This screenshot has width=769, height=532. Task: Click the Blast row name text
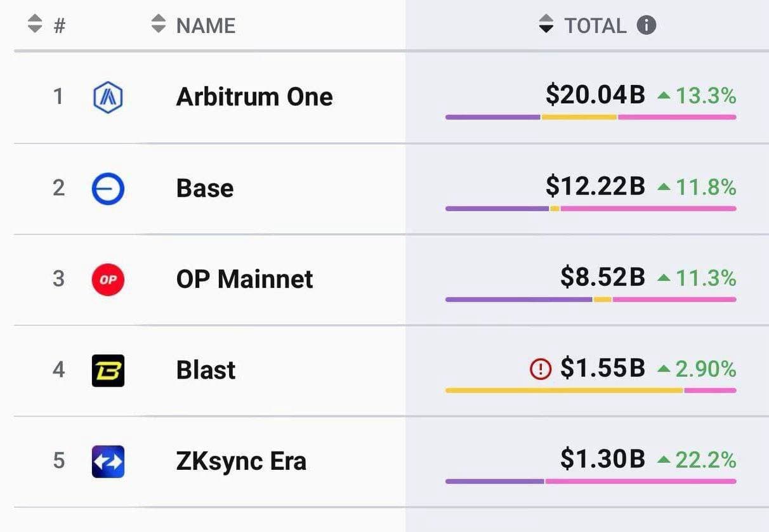tap(206, 370)
